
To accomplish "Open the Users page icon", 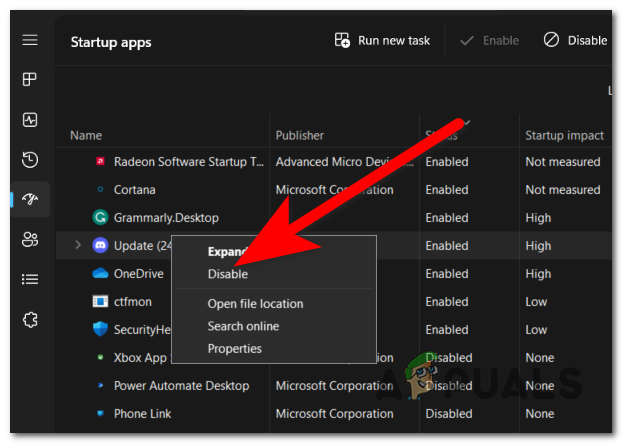I will pyautogui.click(x=30, y=240).
